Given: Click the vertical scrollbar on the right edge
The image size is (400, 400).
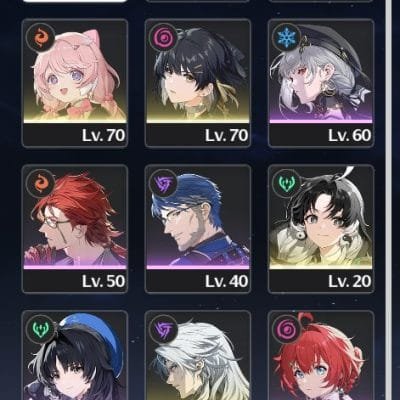Looking at the screenshot, I should tap(388, 200).
